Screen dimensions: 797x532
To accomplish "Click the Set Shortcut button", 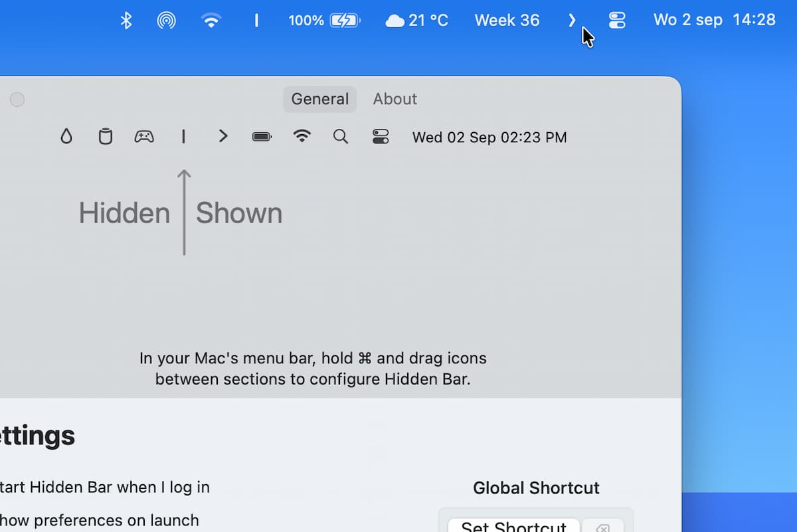I will pyautogui.click(x=514, y=525).
